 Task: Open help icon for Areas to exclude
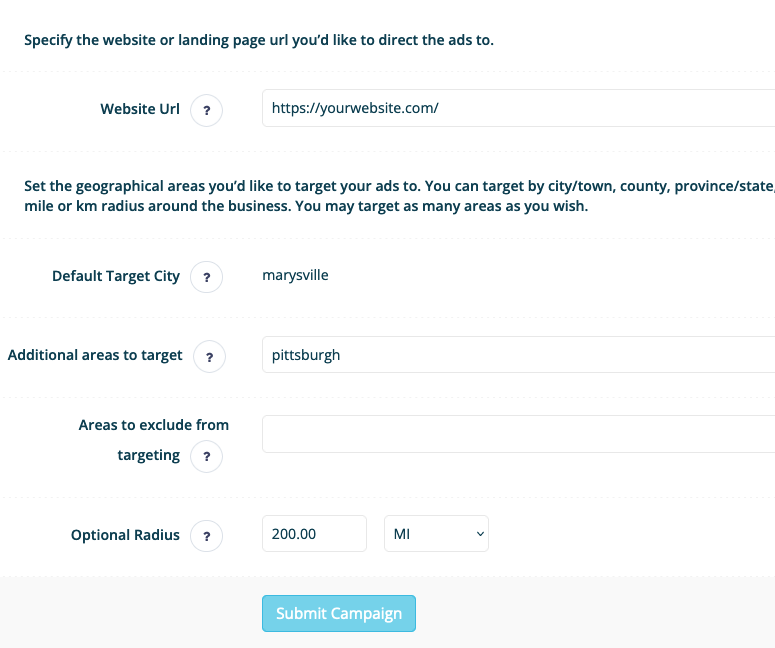click(207, 456)
